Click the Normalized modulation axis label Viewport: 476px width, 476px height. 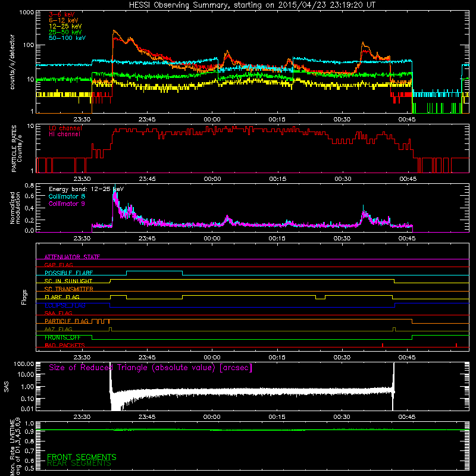tap(15, 208)
